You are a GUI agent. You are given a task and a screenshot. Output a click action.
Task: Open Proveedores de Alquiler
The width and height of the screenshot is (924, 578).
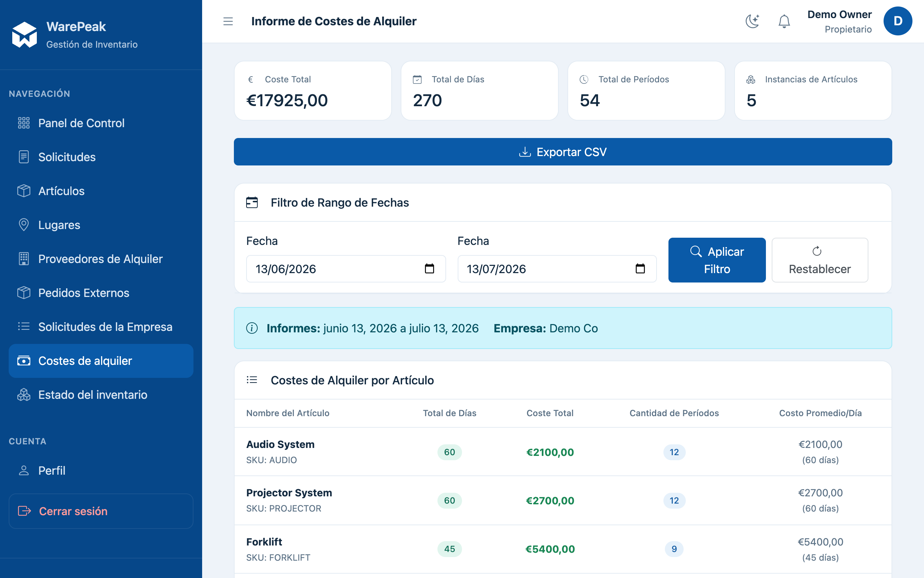coord(101,259)
